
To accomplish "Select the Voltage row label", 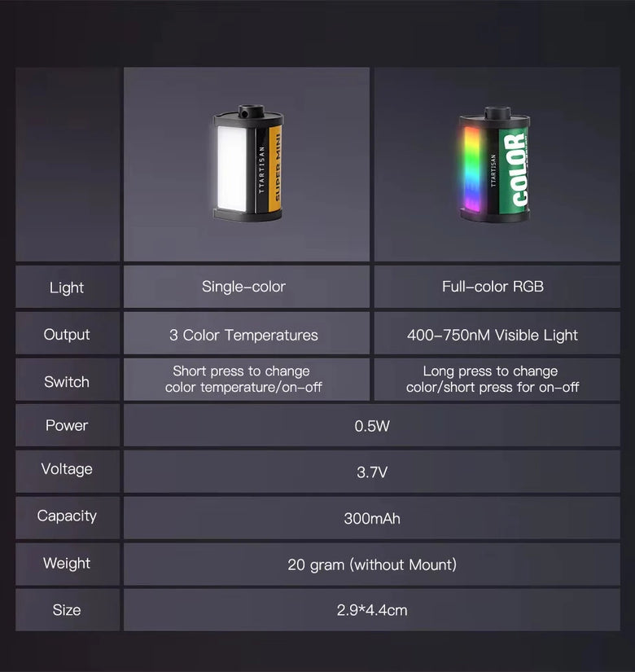I will coord(67,469).
